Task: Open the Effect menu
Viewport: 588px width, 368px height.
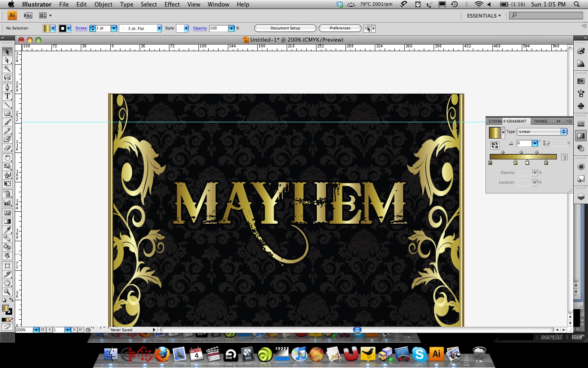Action: coord(172,4)
